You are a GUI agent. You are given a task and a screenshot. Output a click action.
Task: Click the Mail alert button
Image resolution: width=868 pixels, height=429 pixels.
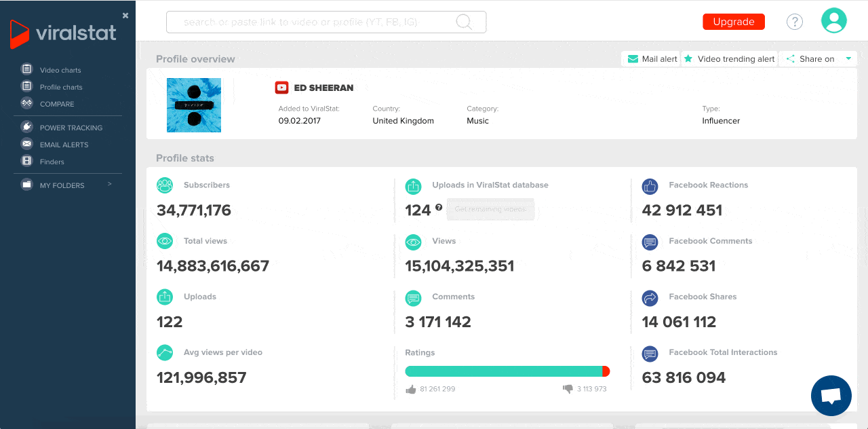pyautogui.click(x=651, y=59)
